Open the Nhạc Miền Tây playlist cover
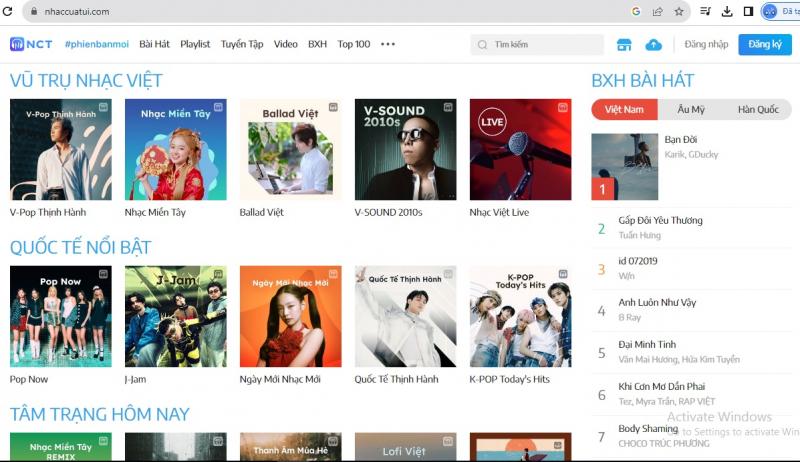 [176, 149]
